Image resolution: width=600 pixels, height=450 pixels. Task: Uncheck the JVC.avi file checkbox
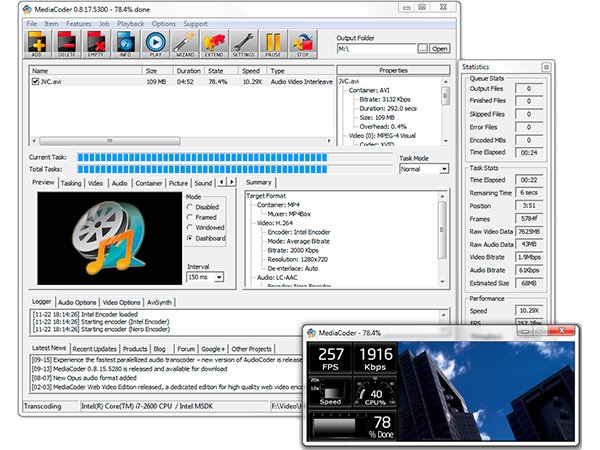pyautogui.click(x=37, y=82)
